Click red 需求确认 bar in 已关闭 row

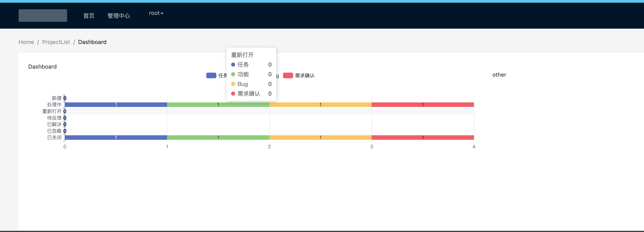(423, 137)
